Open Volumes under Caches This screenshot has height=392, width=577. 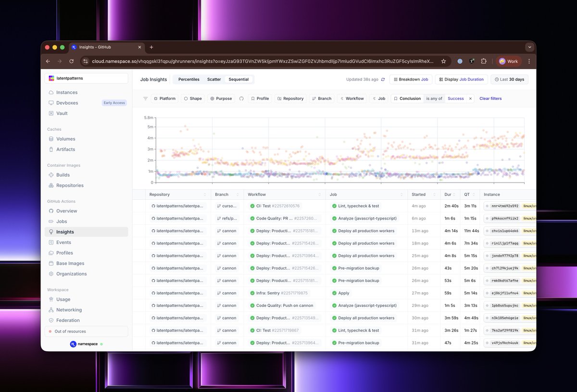pos(65,139)
